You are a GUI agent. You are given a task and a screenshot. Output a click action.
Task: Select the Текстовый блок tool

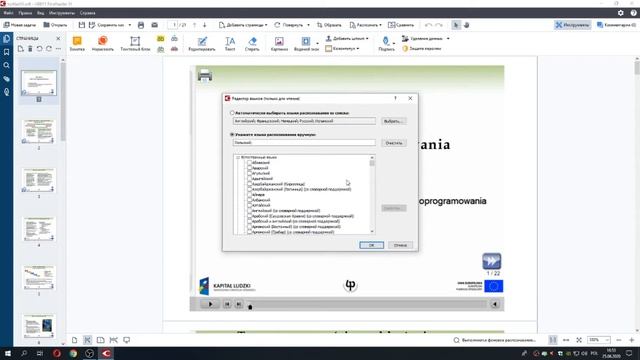[135, 43]
